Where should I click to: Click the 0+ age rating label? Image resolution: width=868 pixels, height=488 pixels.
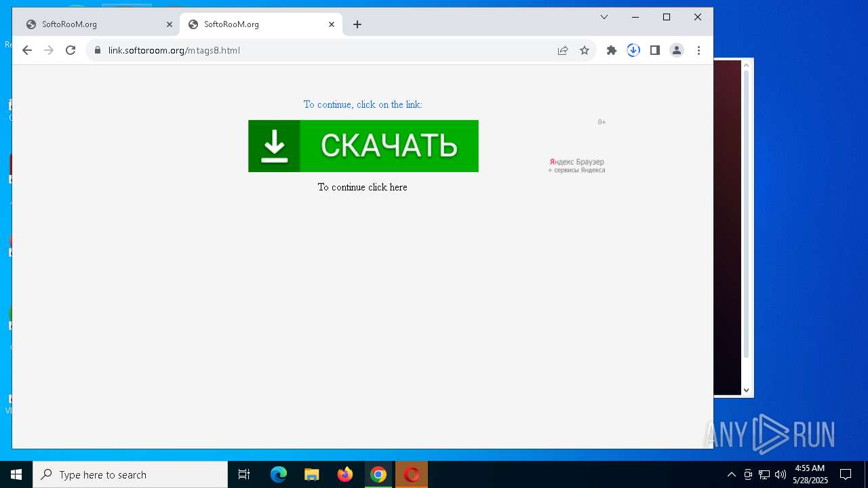pos(601,122)
